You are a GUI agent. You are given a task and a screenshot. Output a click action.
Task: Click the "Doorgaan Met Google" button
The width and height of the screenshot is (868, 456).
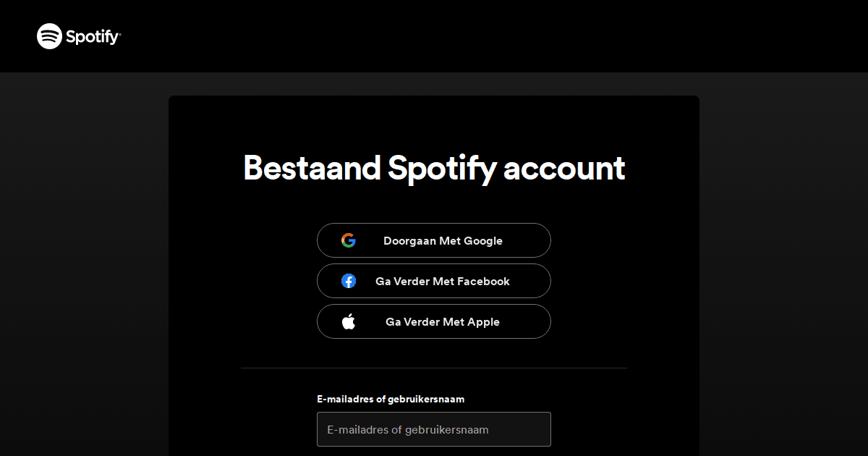tap(434, 240)
